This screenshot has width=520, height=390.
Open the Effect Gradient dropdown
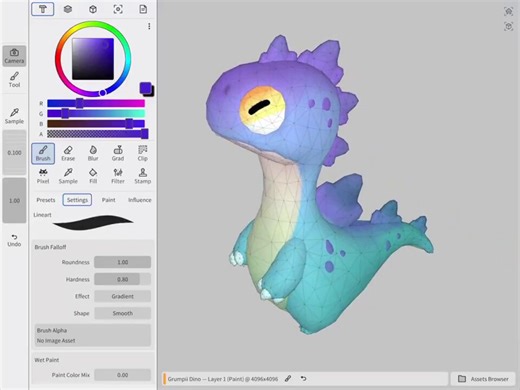point(122,296)
